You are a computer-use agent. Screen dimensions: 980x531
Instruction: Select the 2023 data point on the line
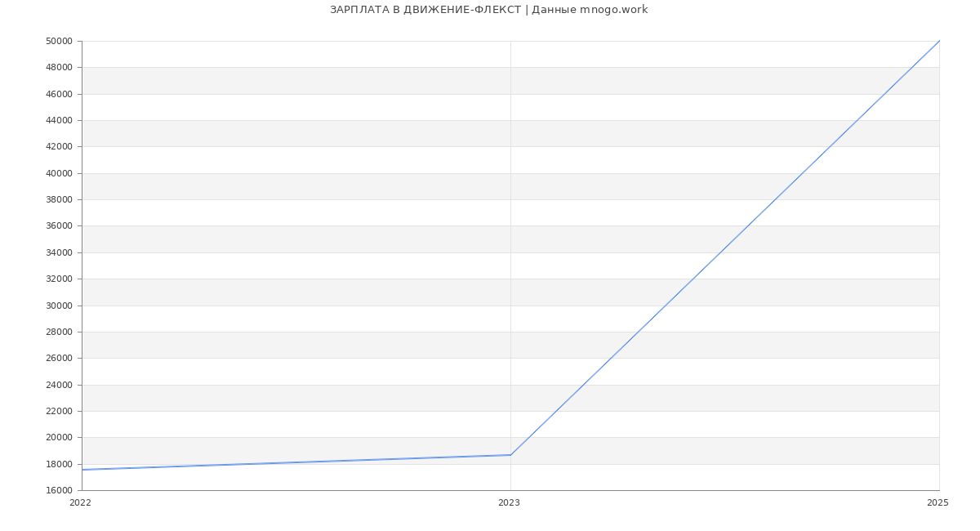pos(510,455)
